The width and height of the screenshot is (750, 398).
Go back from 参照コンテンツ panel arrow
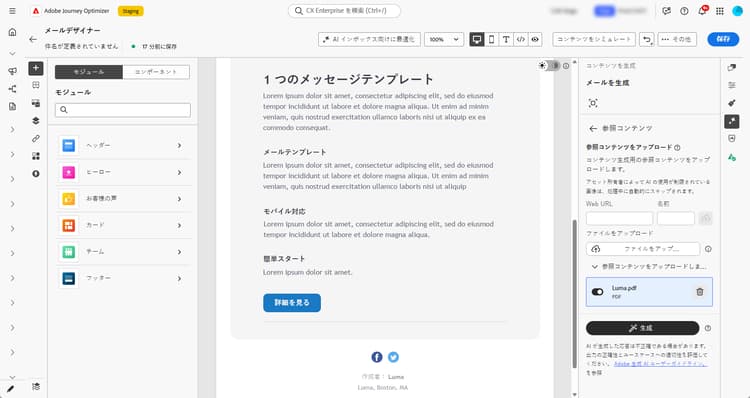coord(593,129)
